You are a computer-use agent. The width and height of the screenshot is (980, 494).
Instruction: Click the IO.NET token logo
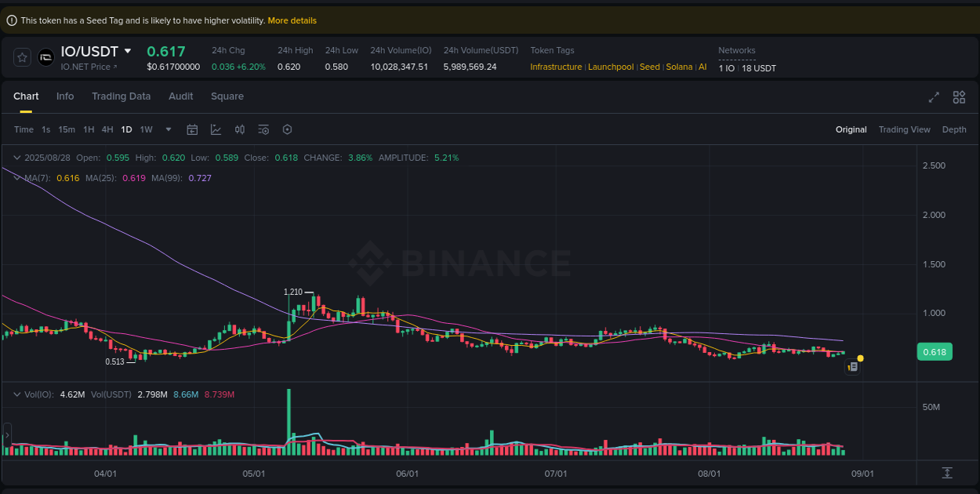[45, 56]
